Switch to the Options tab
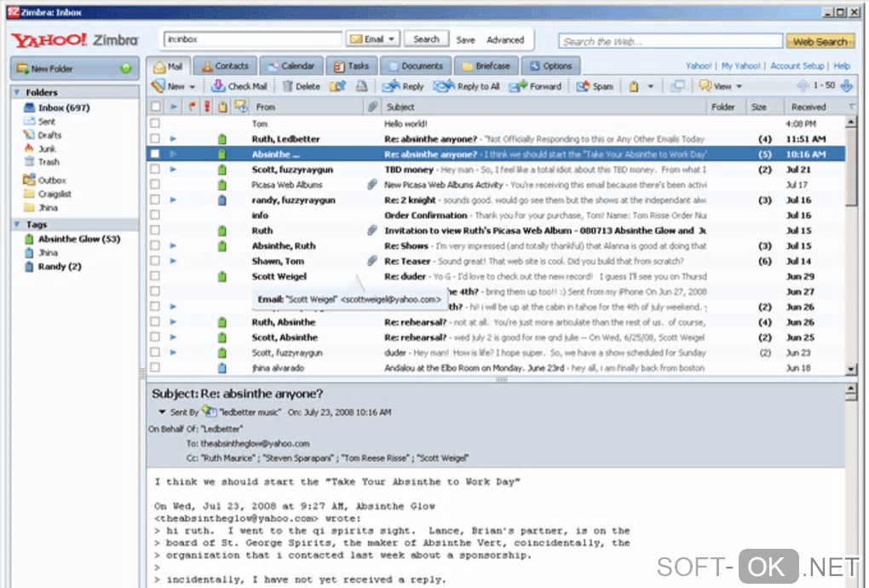Screen dimensions: 869x588 [x=550, y=66]
